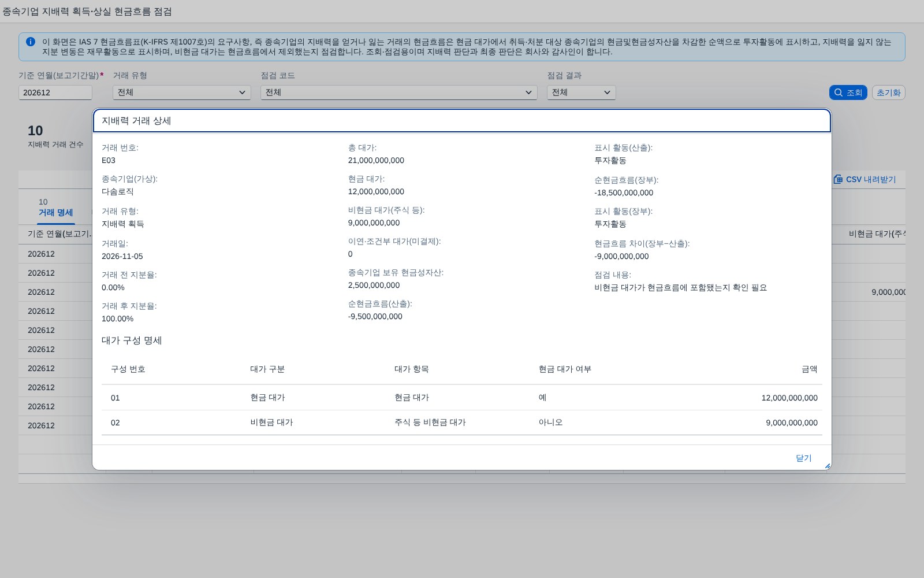
Task: Click the 거래 후 지분율 100.00% value
Action: pos(117,319)
